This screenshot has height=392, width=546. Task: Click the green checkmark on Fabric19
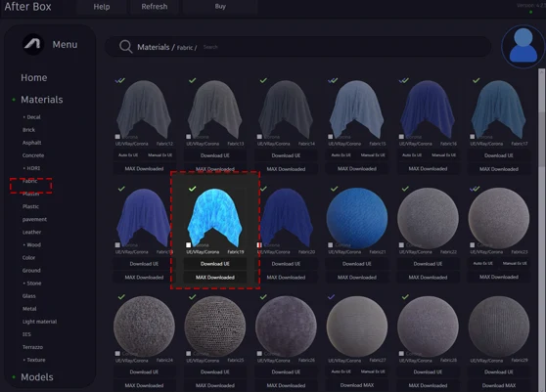pos(192,189)
